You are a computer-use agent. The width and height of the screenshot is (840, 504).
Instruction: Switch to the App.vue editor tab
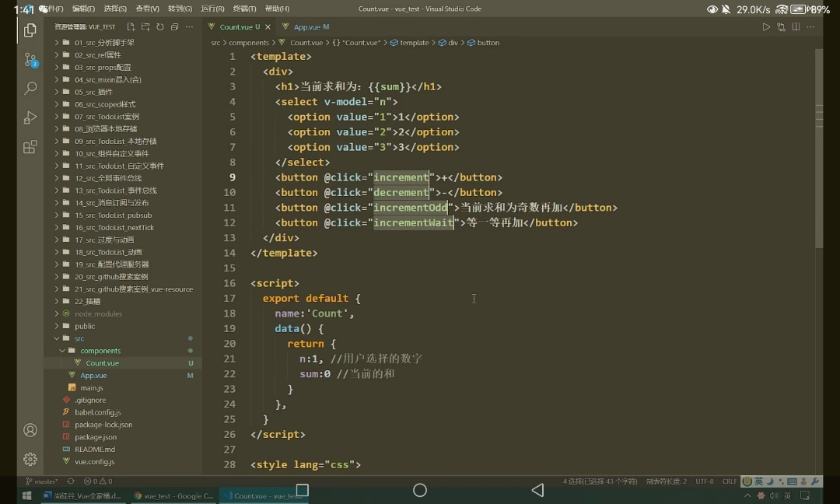click(307, 26)
